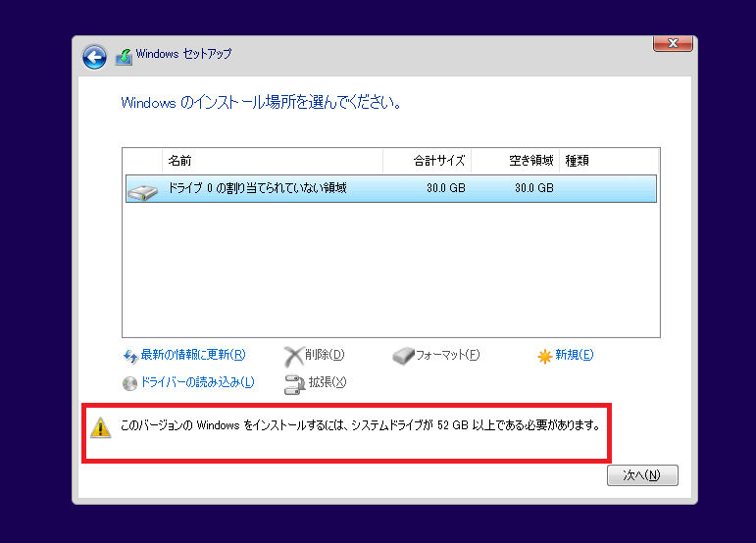The height and width of the screenshot is (543, 756).
Task: Click the 30.0 GB total size cell
Action: coord(446,188)
